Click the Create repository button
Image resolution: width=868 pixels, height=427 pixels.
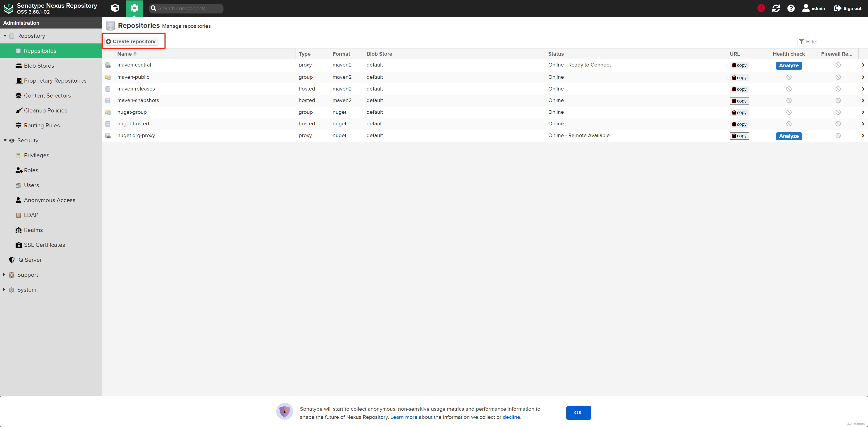coord(131,41)
